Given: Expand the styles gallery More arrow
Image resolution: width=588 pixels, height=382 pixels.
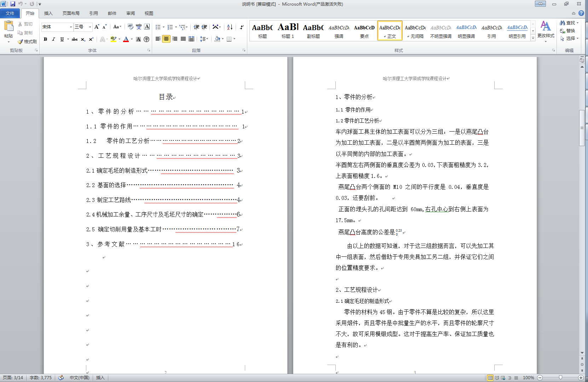Looking at the screenshot, I should (533, 38).
